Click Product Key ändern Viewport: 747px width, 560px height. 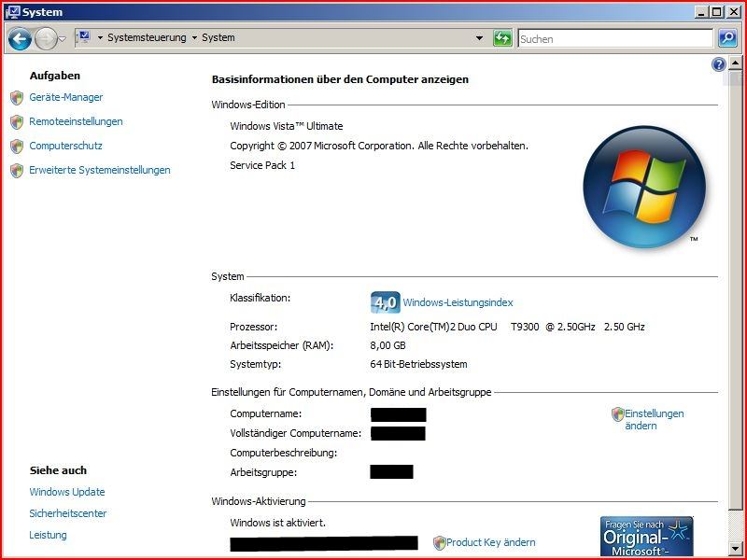491,542
